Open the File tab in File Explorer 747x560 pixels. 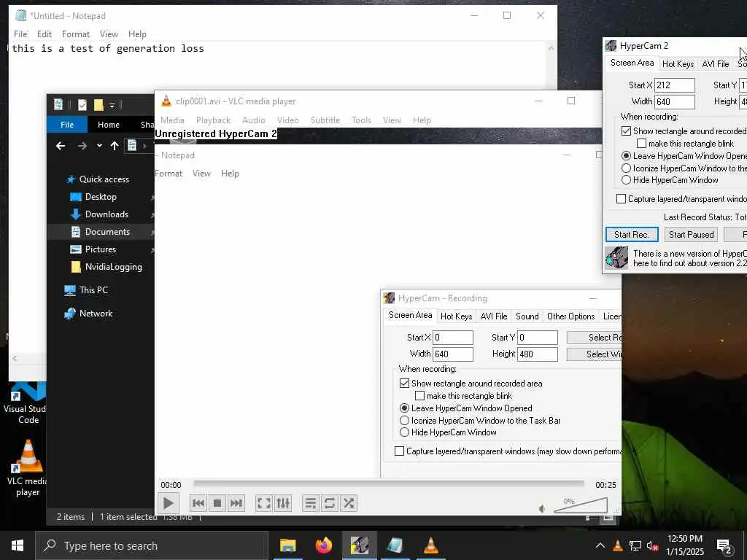click(x=67, y=125)
